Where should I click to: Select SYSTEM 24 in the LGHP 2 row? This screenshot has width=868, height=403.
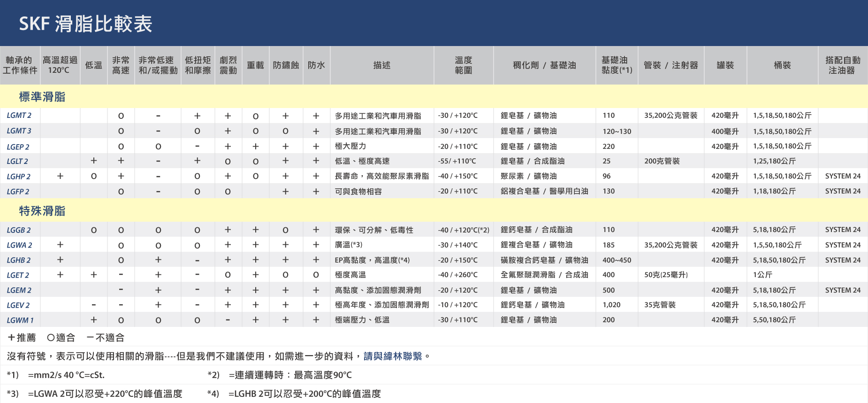click(843, 176)
